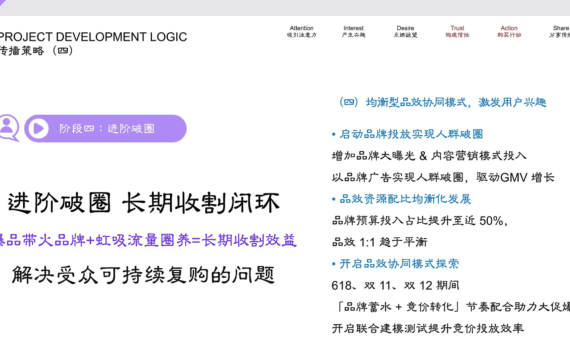
Task: Click the bullet 品效资源配比均衡化发展
Action: 401,199
